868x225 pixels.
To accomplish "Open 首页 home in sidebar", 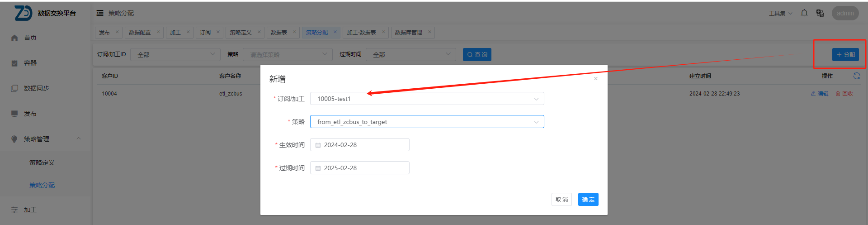I will (30, 38).
